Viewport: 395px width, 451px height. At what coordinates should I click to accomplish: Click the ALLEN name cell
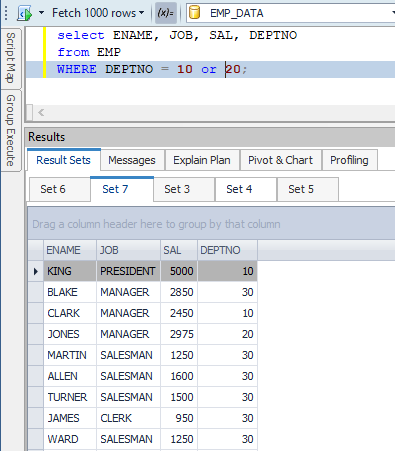pos(70,376)
